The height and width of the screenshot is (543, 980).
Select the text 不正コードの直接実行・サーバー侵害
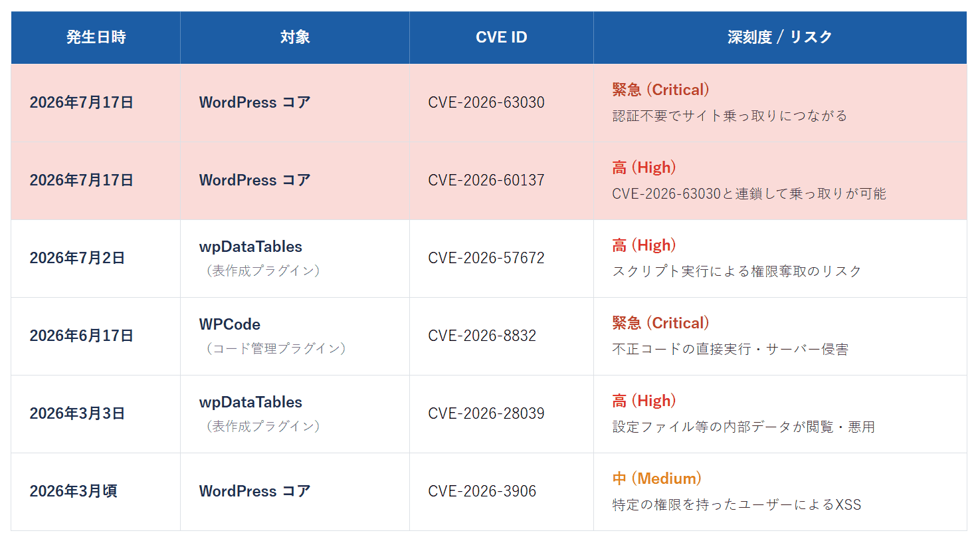[730, 349]
